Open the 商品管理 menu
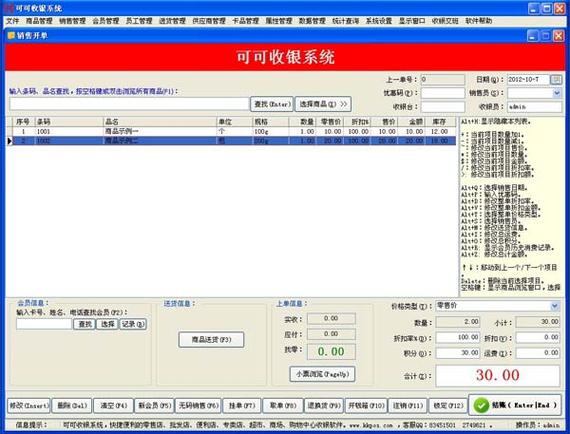The image size is (570, 434). tap(39, 21)
